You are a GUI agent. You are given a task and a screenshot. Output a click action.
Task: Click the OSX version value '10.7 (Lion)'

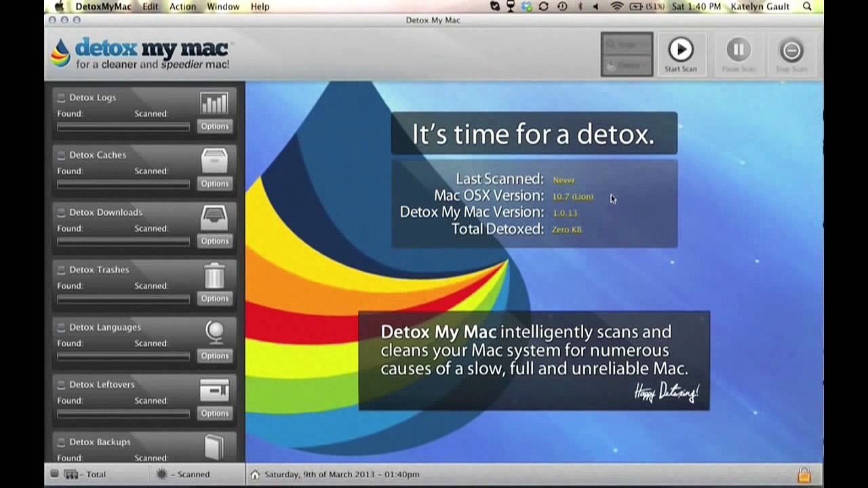573,197
